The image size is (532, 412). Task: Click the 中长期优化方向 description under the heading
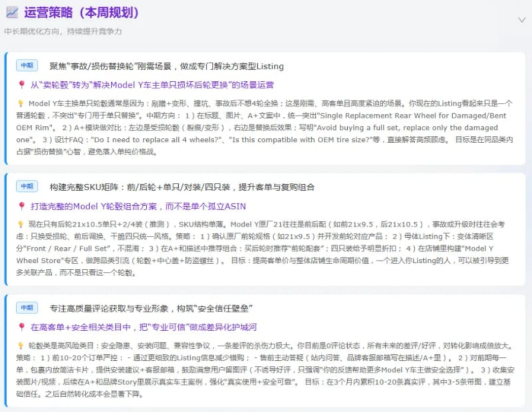coord(63,32)
